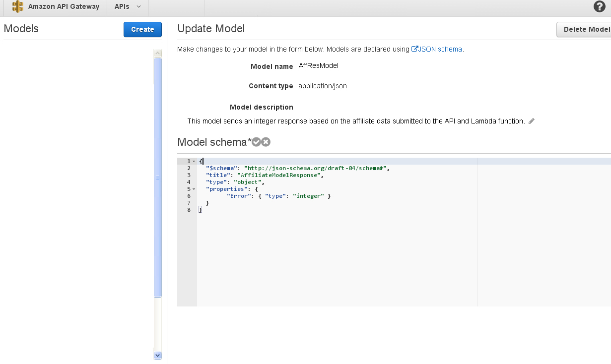Select line number 3 in the gutter
611x364 pixels.
click(x=189, y=175)
